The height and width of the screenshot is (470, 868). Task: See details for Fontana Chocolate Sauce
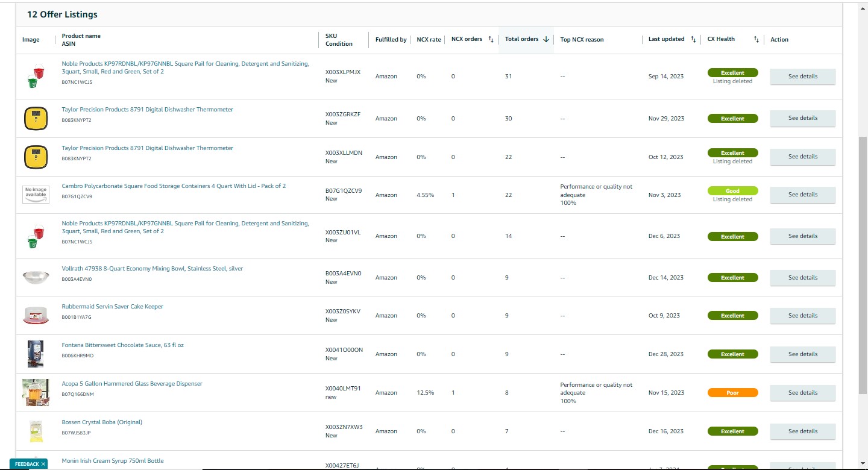[x=803, y=354]
